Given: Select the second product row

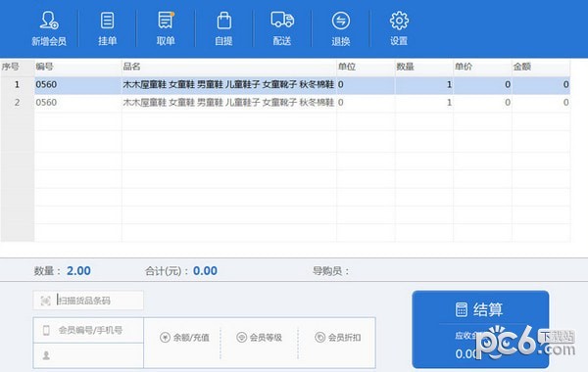Looking at the screenshot, I should 285,102.
